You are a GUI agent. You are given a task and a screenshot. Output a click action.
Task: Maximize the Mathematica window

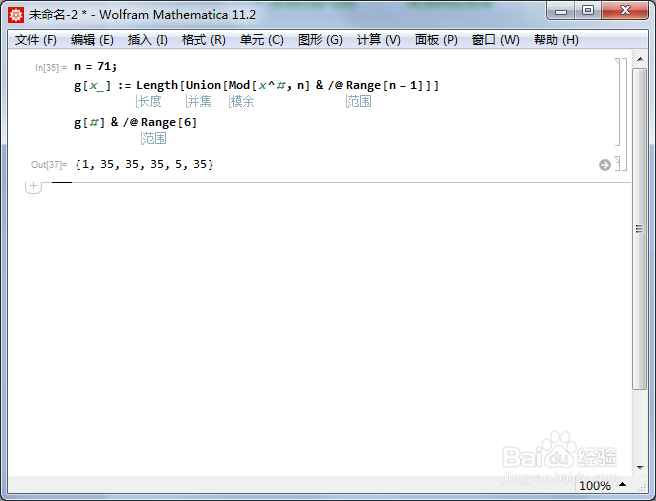tap(588, 10)
